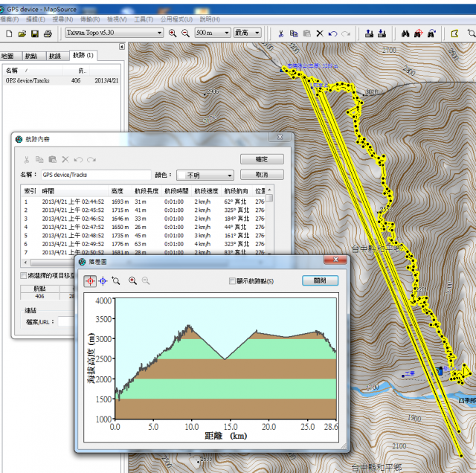Screen dimensions: 476x473
Task: Click the OK button in track dialog
Action: click(262, 159)
